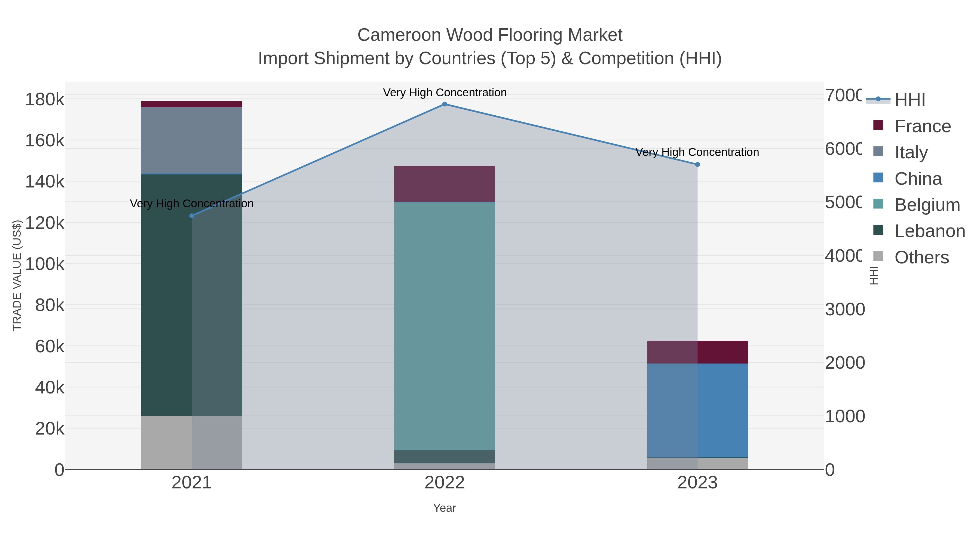980x551 pixels.
Task: Click the France bar segment in 2023
Action: pyautogui.click(x=697, y=352)
